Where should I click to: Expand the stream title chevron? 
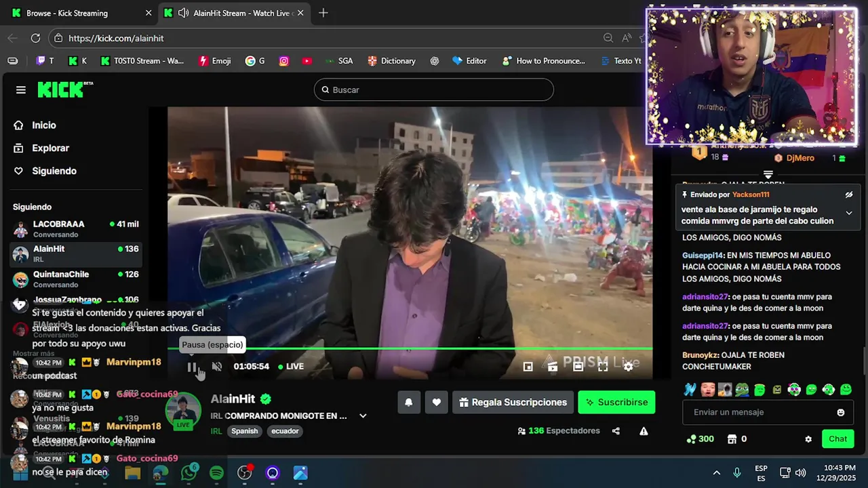[363, 416]
